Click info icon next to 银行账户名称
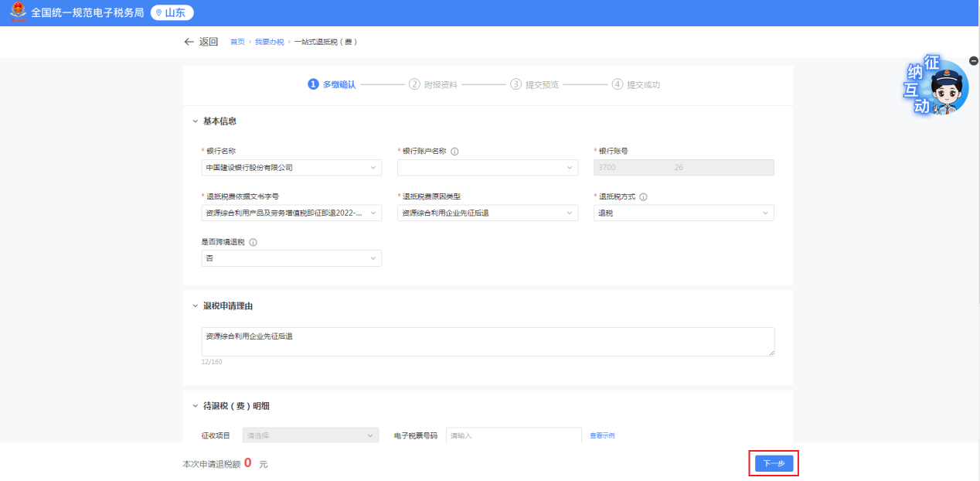 point(454,152)
